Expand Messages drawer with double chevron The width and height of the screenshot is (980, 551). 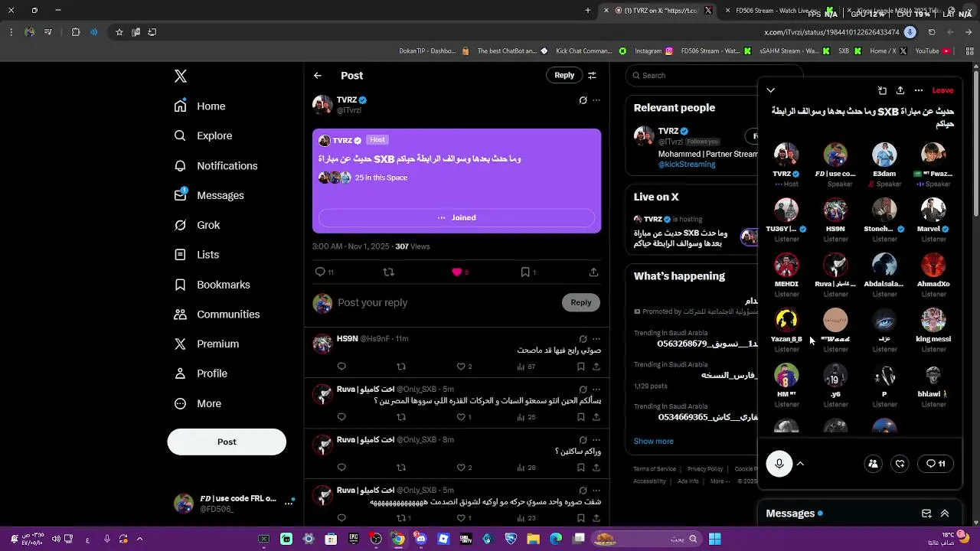point(945,514)
